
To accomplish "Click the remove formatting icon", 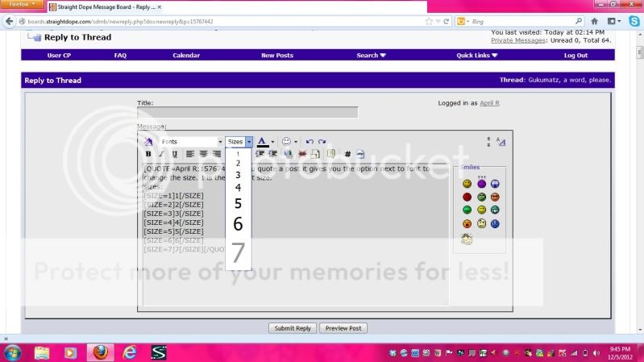I will [148, 142].
